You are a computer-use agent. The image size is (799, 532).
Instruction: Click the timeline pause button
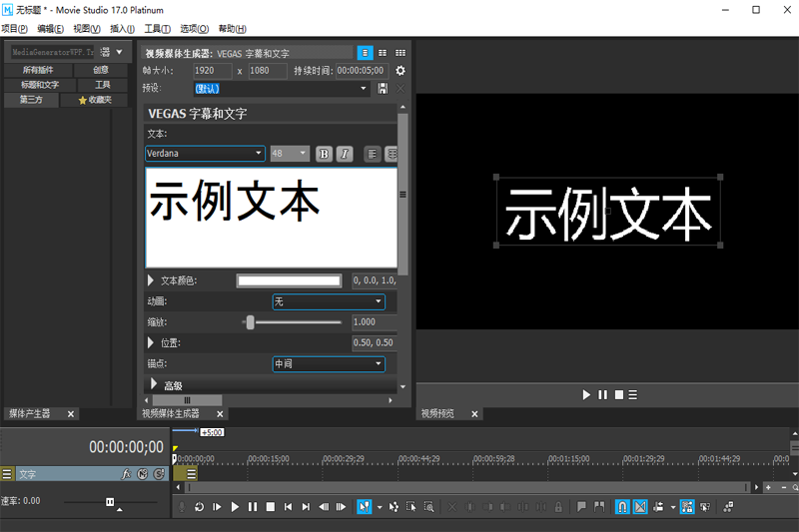coord(253,507)
